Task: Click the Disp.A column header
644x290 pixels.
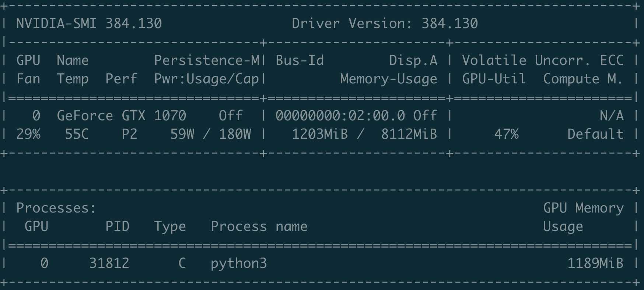Action: coord(413,61)
